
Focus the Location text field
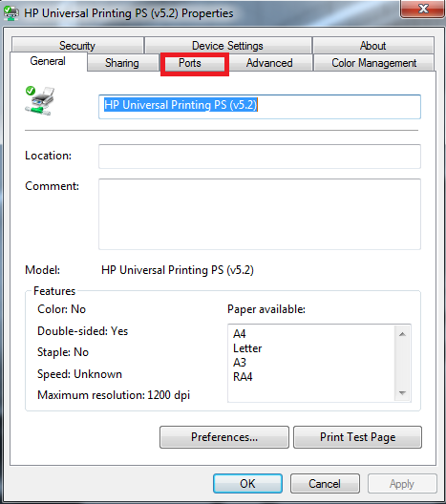(x=260, y=157)
